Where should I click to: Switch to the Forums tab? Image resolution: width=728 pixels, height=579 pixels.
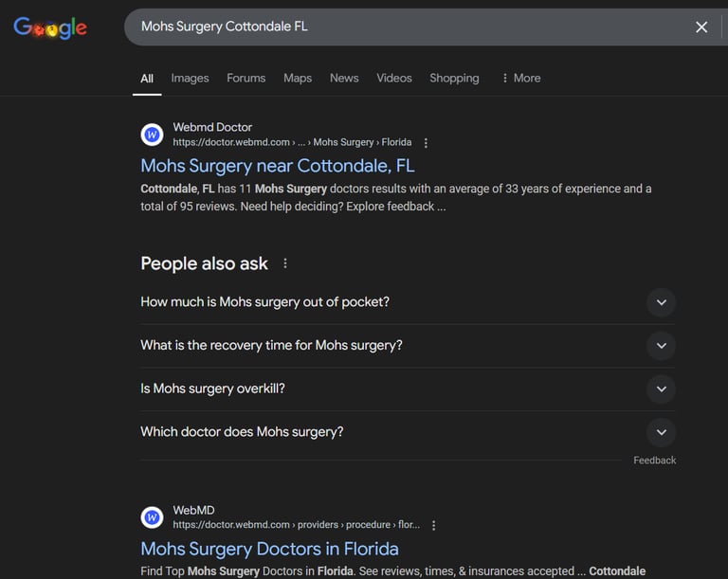(246, 78)
